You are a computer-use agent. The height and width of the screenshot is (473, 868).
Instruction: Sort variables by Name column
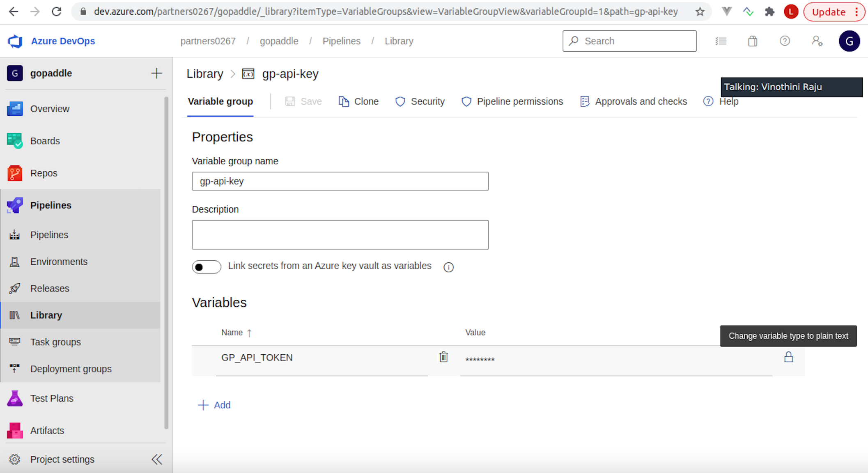tap(237, 333)
